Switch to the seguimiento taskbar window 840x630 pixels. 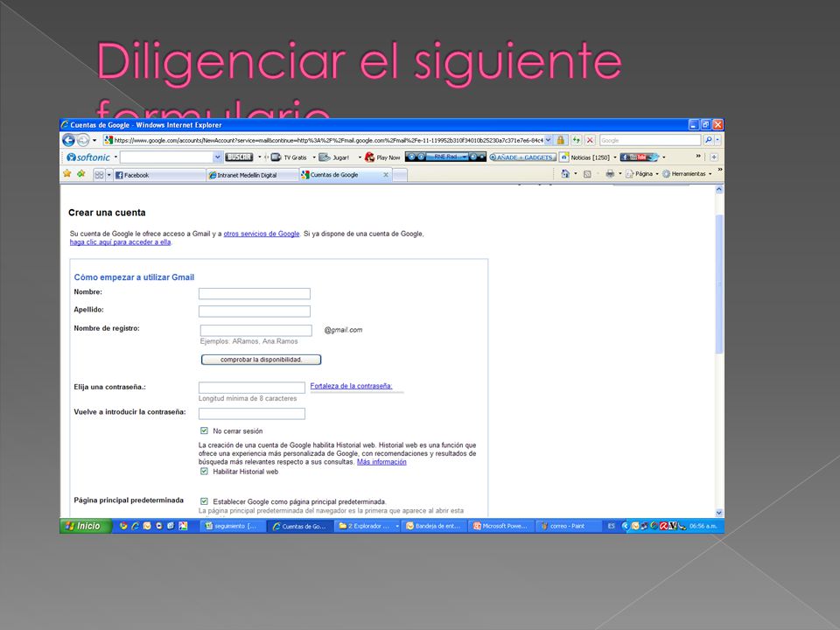232,526
